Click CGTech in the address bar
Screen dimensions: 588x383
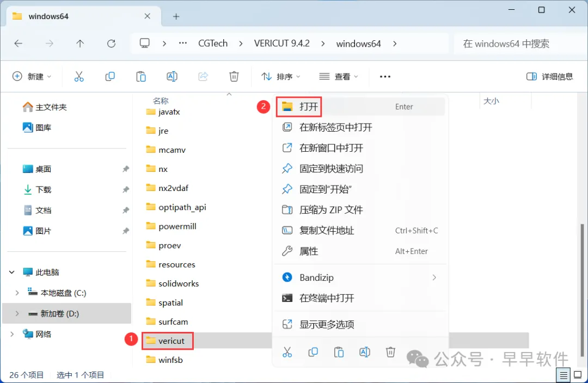pyautogui.click(x=213, y=44)
